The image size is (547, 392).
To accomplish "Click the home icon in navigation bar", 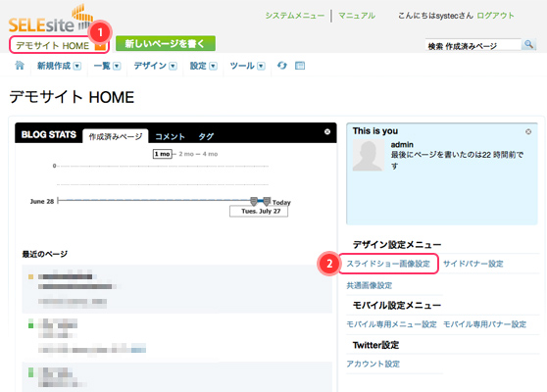I will click(20, 66).
